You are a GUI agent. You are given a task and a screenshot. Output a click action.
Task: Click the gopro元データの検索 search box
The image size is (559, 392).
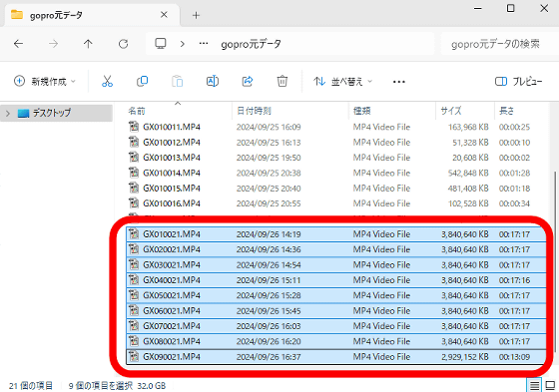coord(499,44)
